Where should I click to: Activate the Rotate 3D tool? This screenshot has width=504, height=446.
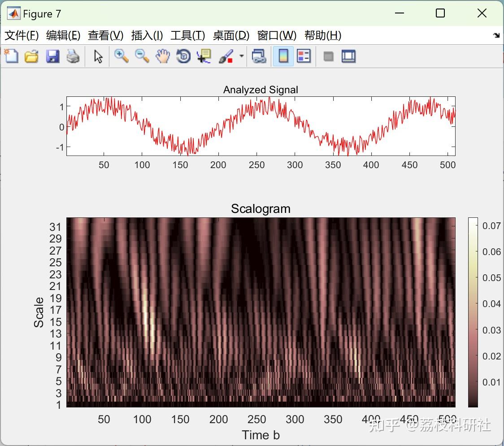[x=183, y=56]
